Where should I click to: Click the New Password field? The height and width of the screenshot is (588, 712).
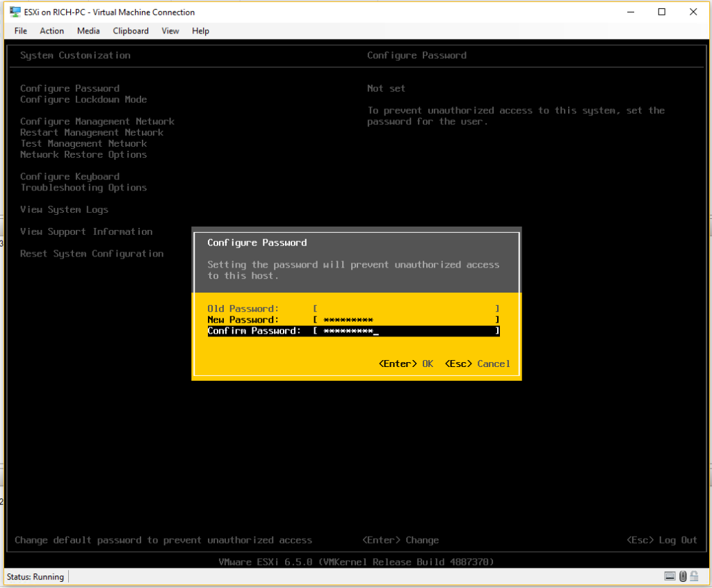(x=406, y=320)
